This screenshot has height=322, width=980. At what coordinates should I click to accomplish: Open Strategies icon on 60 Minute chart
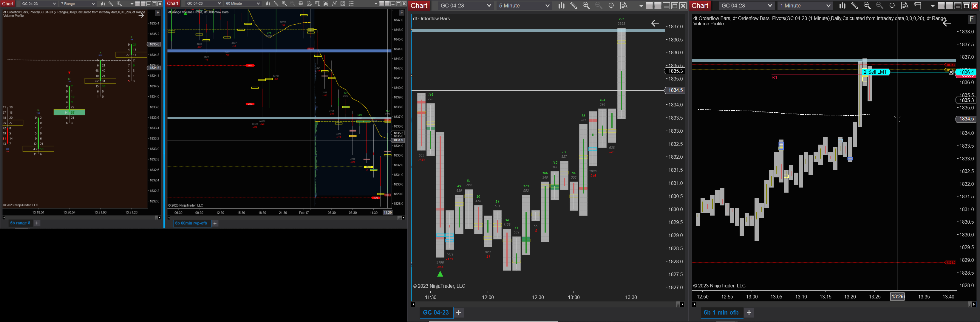(343, 3)
